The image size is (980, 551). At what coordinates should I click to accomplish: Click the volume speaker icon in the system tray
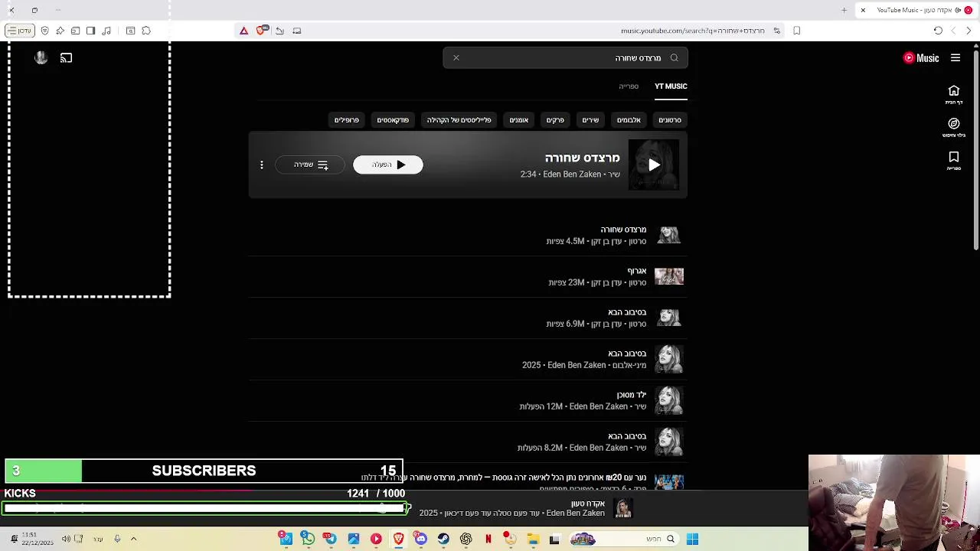66,539
